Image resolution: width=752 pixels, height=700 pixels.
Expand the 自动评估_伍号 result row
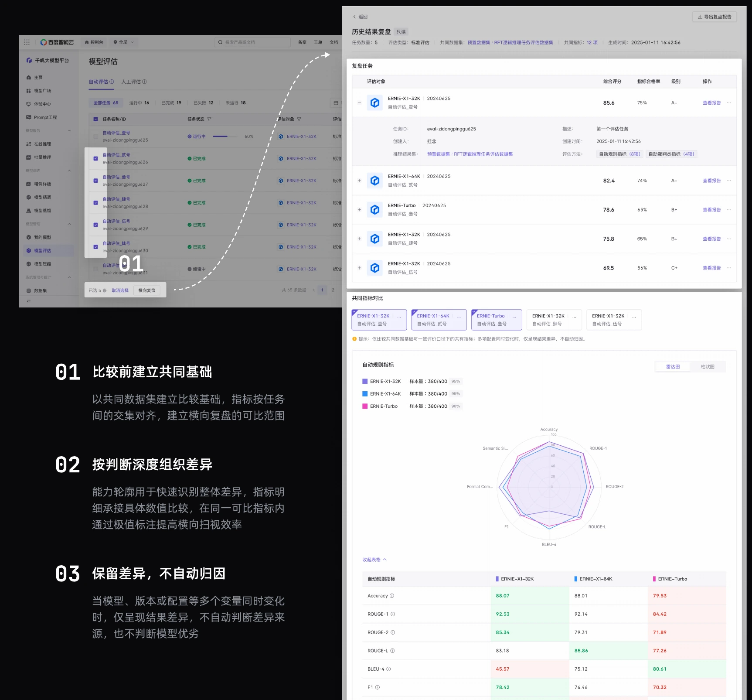point(359,268)
